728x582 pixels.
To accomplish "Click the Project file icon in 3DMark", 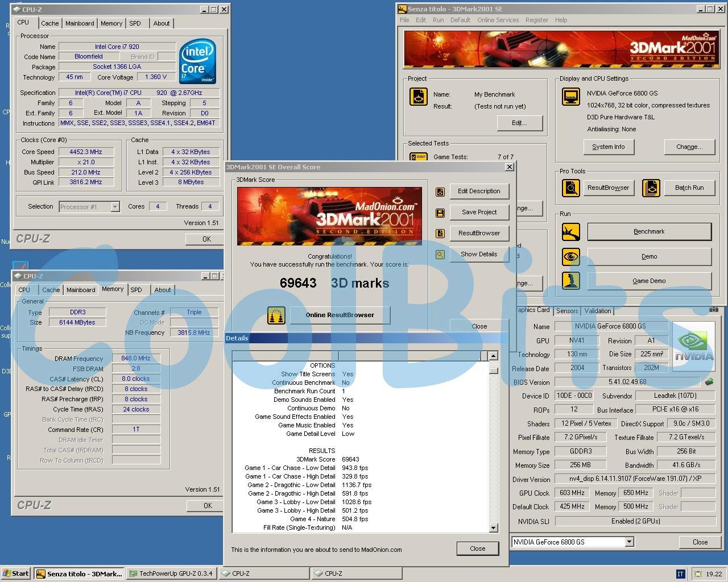I will point(419,97).
